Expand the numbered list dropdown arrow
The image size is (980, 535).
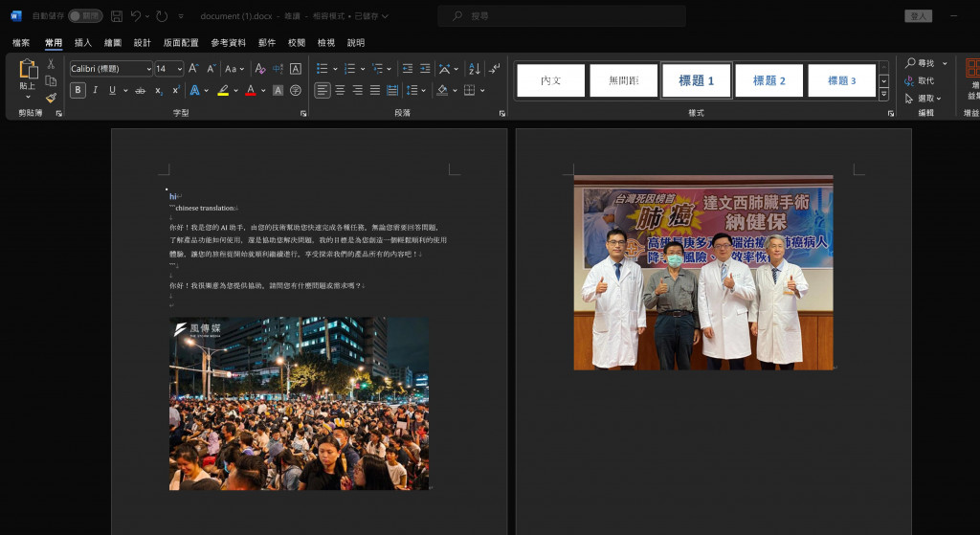tap(363, 69)
